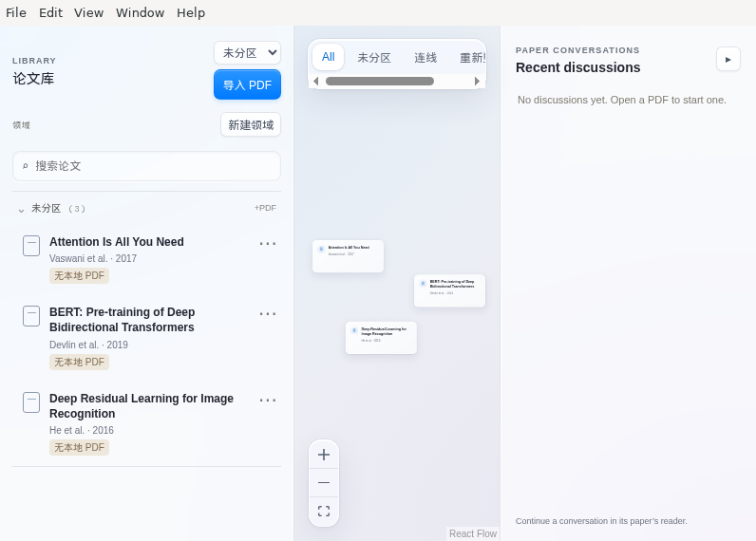This screenshot has height=541, width=756.
Task: Click the +PDF link in 未分区 section
Action: (265, 208)
